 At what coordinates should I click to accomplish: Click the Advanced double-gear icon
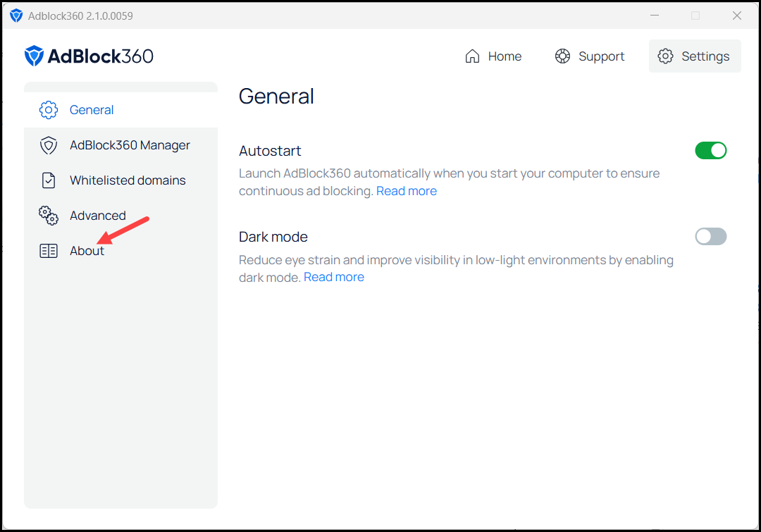[x=49, y=216]
